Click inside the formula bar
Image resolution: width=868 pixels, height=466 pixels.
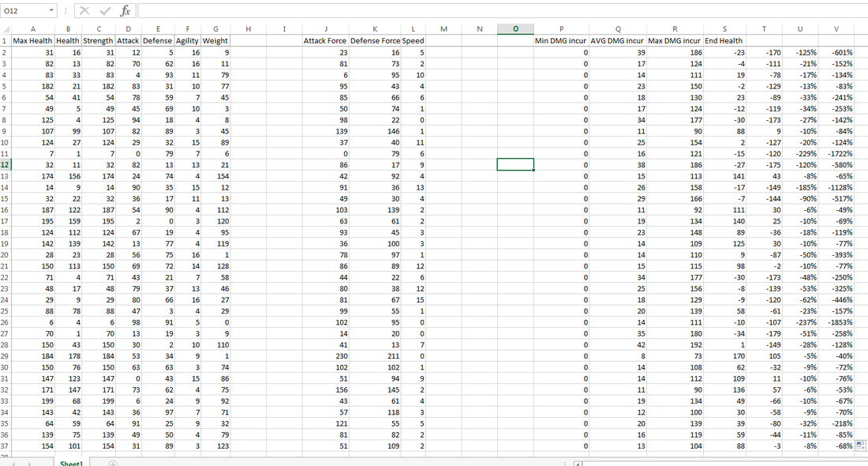(316, 10)
